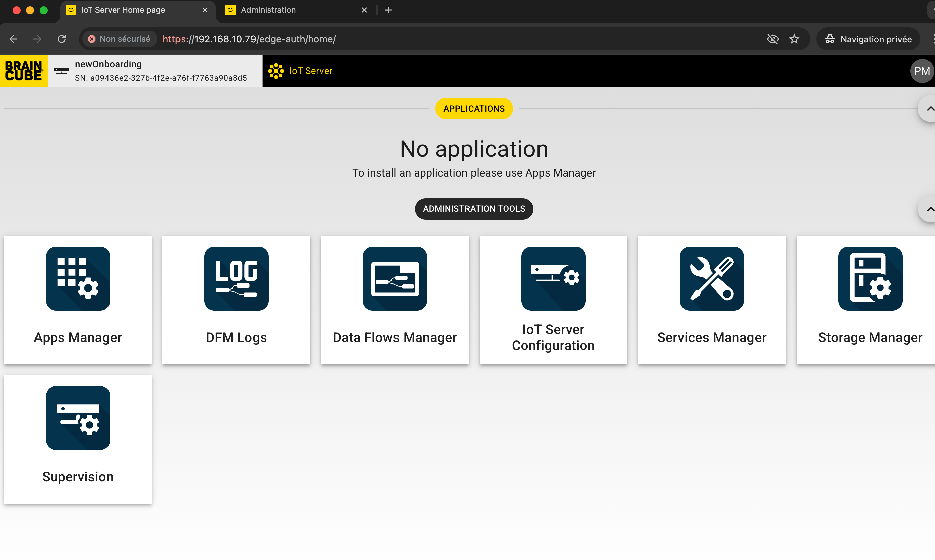Open Services Manager wrench icon

(x=712, y=278)
